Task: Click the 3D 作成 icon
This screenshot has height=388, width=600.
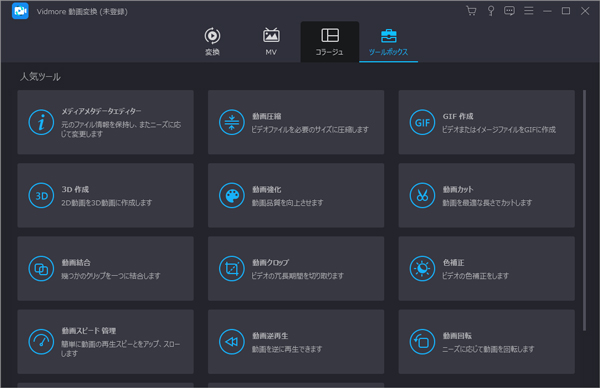Action: [41, 196]
